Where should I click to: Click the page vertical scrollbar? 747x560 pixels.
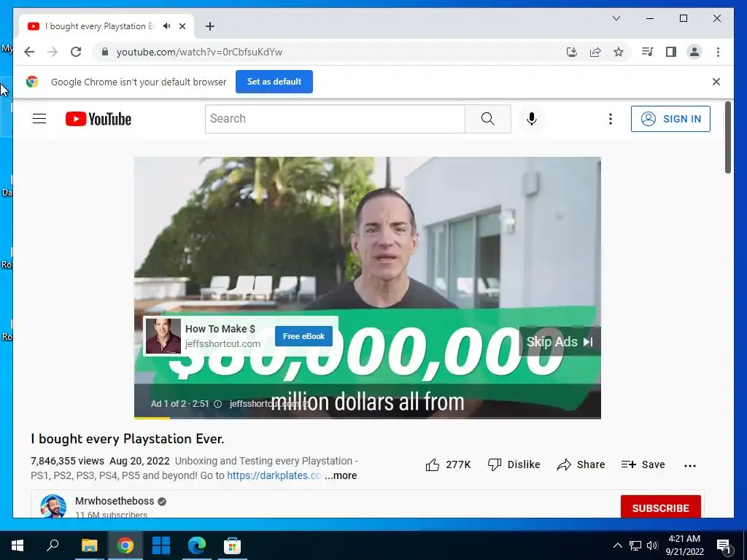[x=727, y=138]
